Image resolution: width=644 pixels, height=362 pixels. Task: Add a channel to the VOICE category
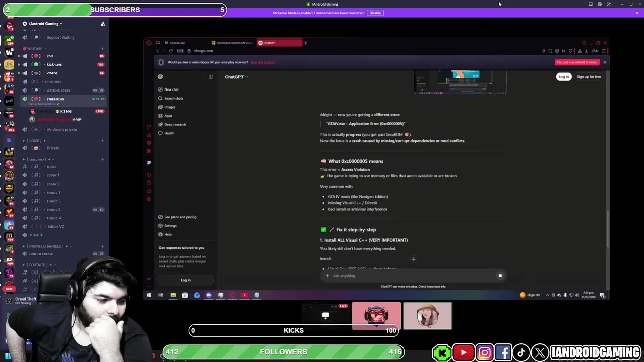pyautogui.click(x=102, y=141)
